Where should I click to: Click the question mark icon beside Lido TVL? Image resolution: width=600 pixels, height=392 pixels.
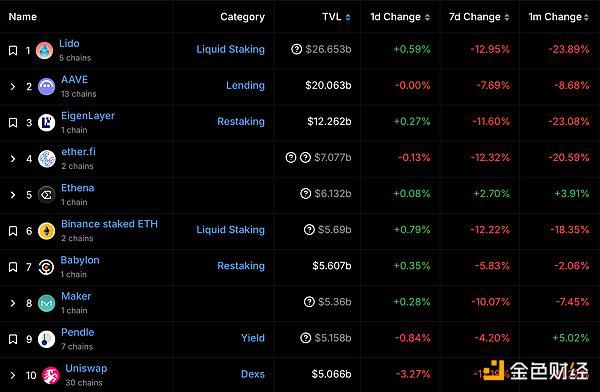tap(297, 49)
